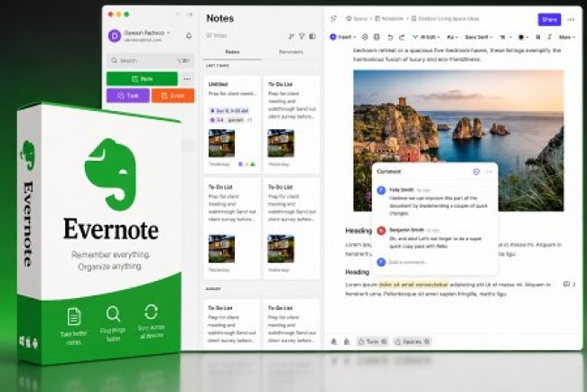Go back using the sidebar back arrow
This screenshot has height=392, width=587.
178,14
